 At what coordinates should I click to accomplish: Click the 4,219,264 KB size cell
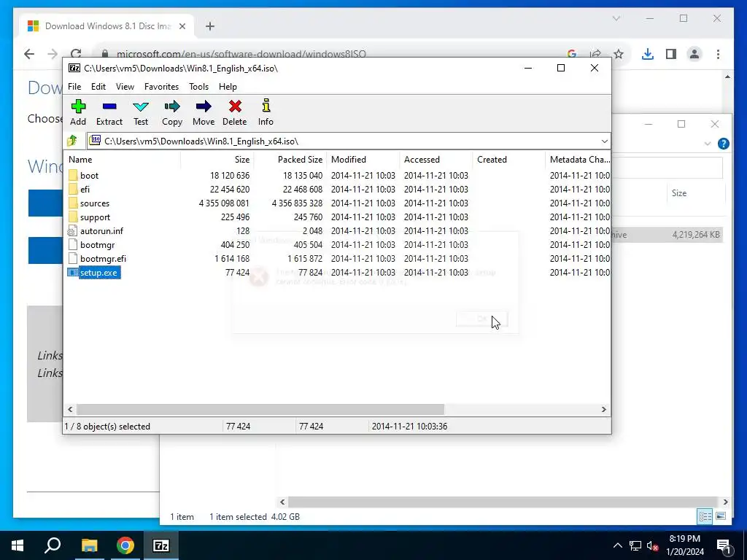coord(695,235)
